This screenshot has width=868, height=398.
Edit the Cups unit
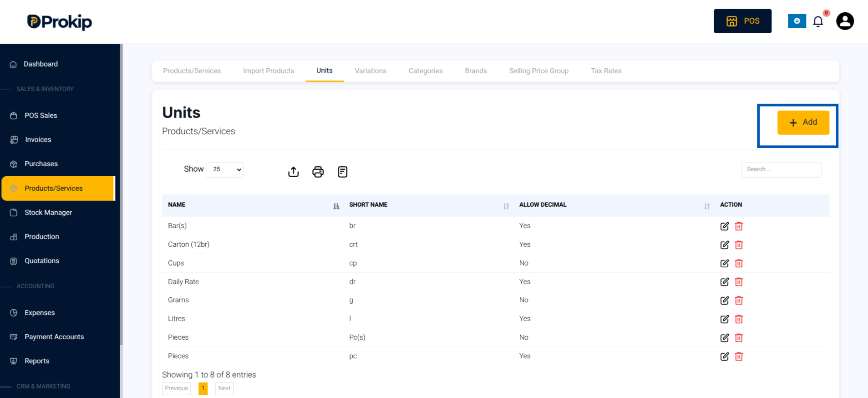[725, 263]
